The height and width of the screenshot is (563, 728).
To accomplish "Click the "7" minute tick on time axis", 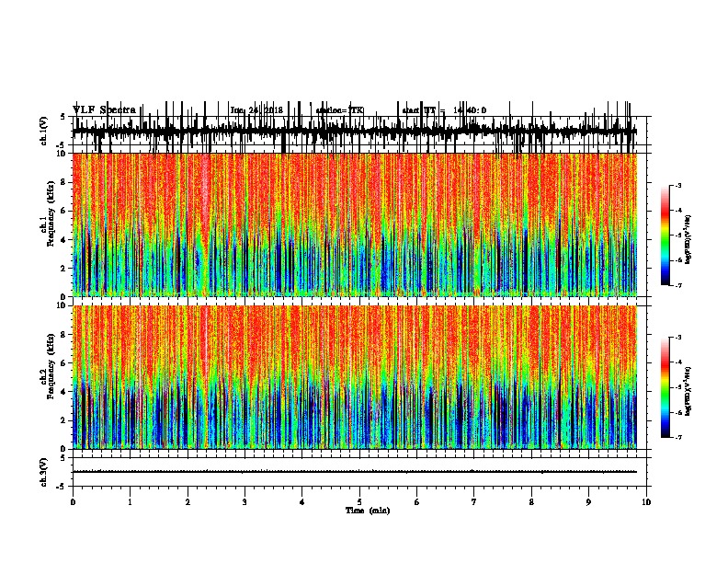I will pyautogui.click(x=474, y=501).
